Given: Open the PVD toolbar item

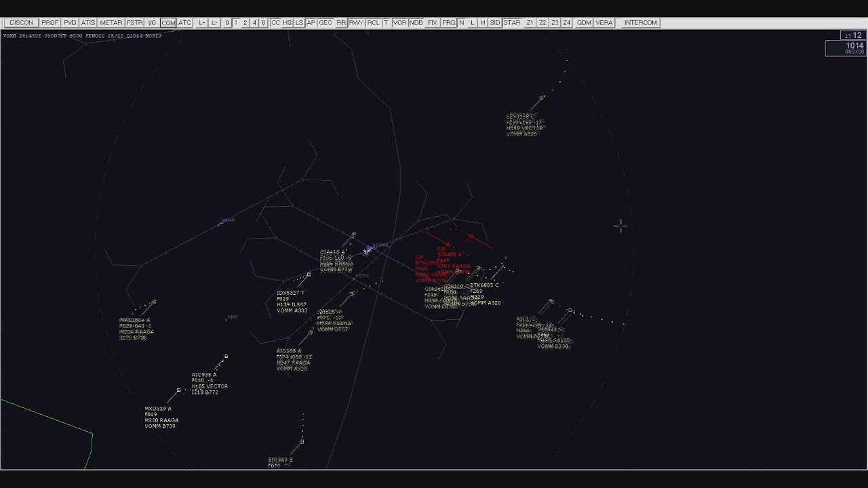Looking at the screenshot, I should 70,23.
